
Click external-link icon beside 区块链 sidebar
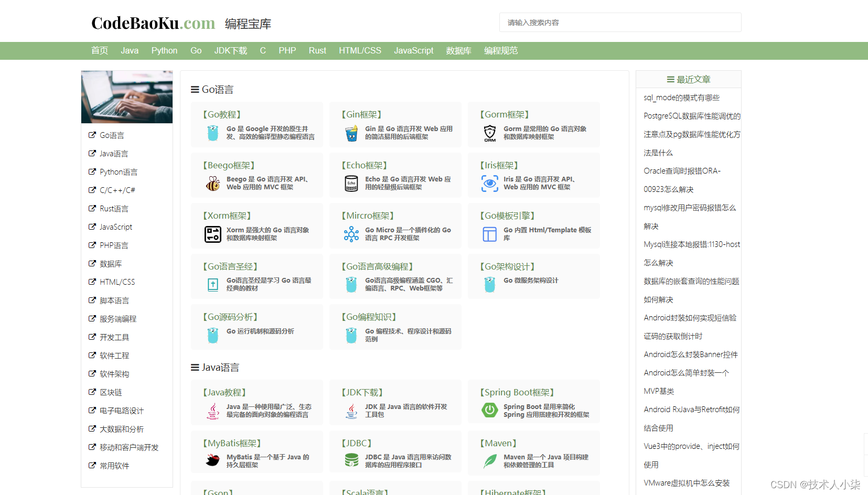click(x=92, y=392)
